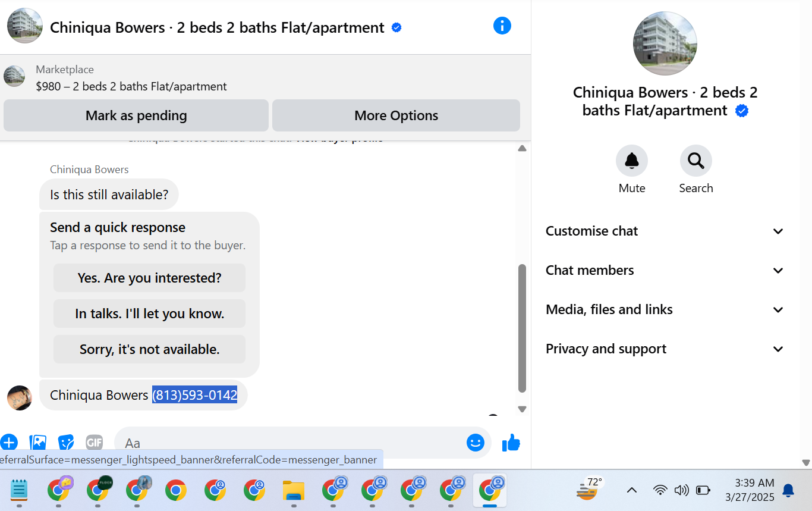This screenshot has width=812, height=511.
Task: Open the clock showing 3:39 AM
Action: [x=750, y=490]
